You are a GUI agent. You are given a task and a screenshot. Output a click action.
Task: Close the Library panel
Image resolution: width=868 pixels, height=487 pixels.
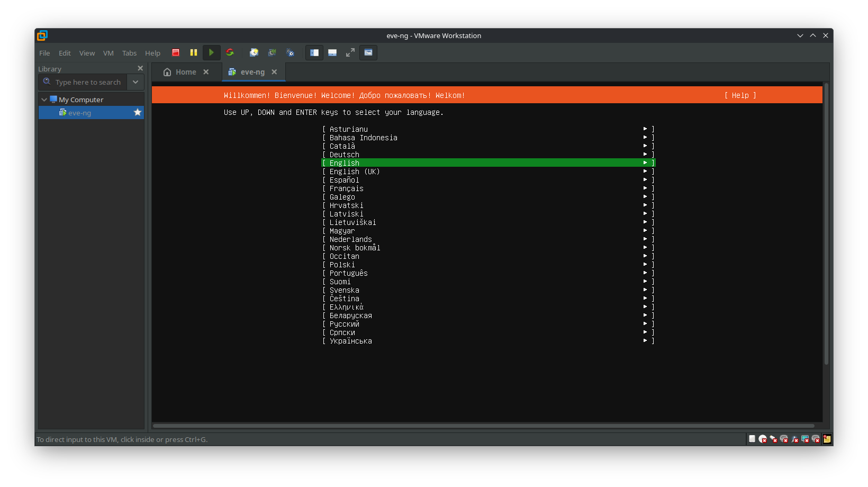click(x=140, y=68)
